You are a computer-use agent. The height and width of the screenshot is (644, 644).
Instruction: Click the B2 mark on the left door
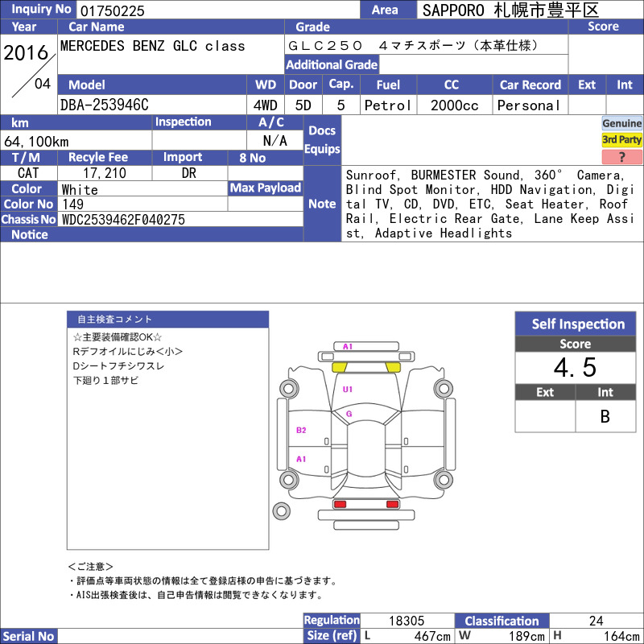tap(301, 430)
